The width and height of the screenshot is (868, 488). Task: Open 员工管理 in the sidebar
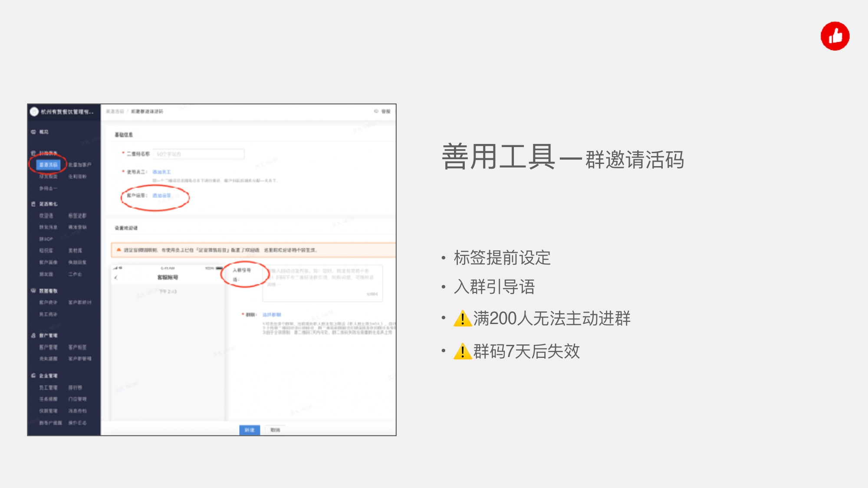pyautogui.click(x=48, y=387)
